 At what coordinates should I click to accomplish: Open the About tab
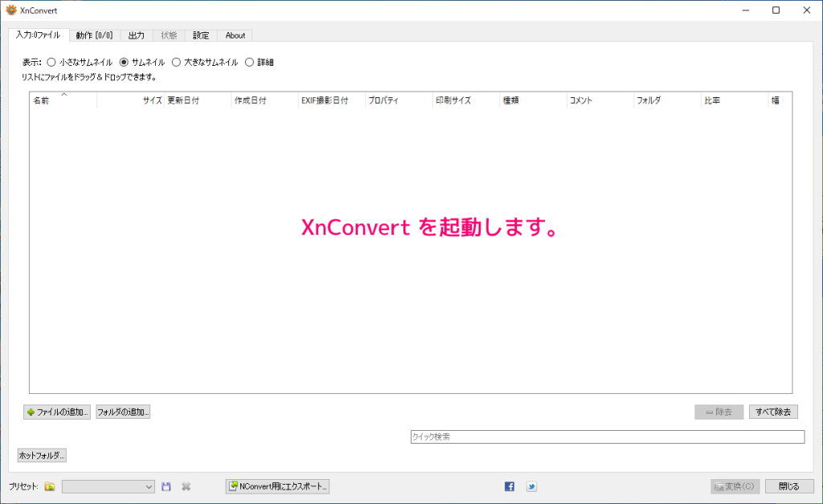(x=235, y=35)
